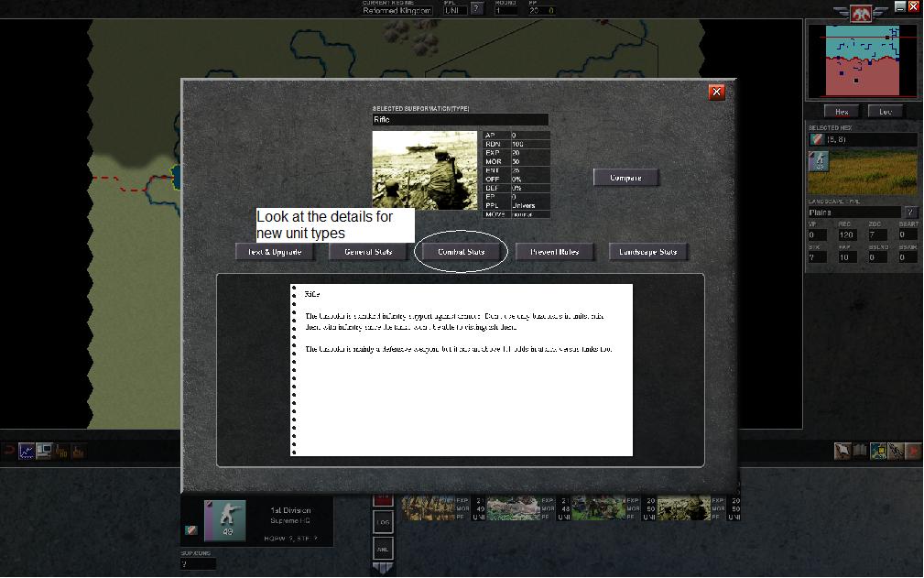The image size is (924, 578).
Task: Switch minimap to Hex mode
Action: (842, 112)
